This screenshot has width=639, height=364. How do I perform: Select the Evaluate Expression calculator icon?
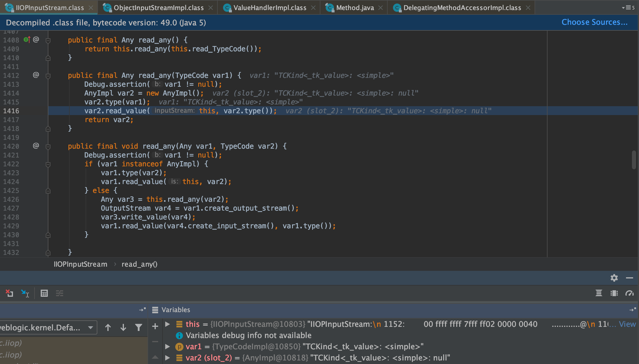coord(44,293)
